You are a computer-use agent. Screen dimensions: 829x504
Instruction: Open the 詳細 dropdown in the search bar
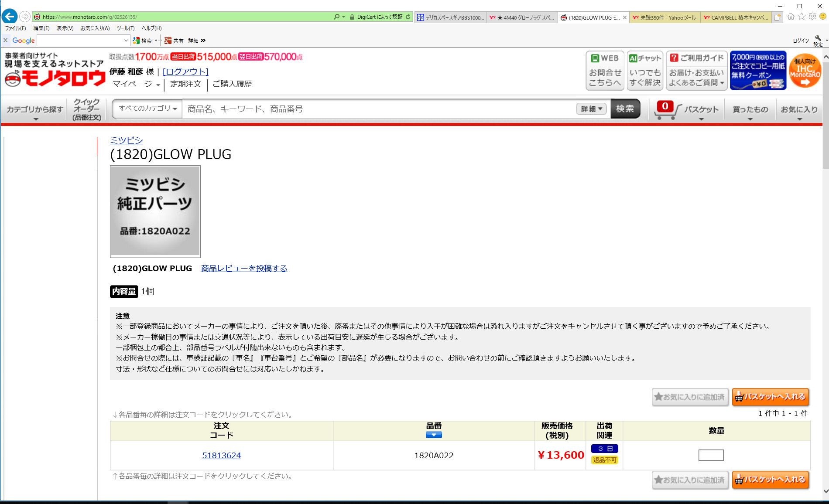tap(592, 109)
